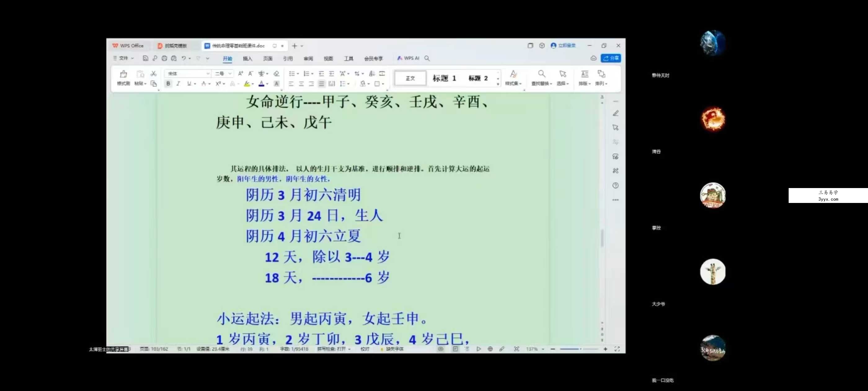
Task: Pick yellow text highlight color swatch
Action: (247, 84)
